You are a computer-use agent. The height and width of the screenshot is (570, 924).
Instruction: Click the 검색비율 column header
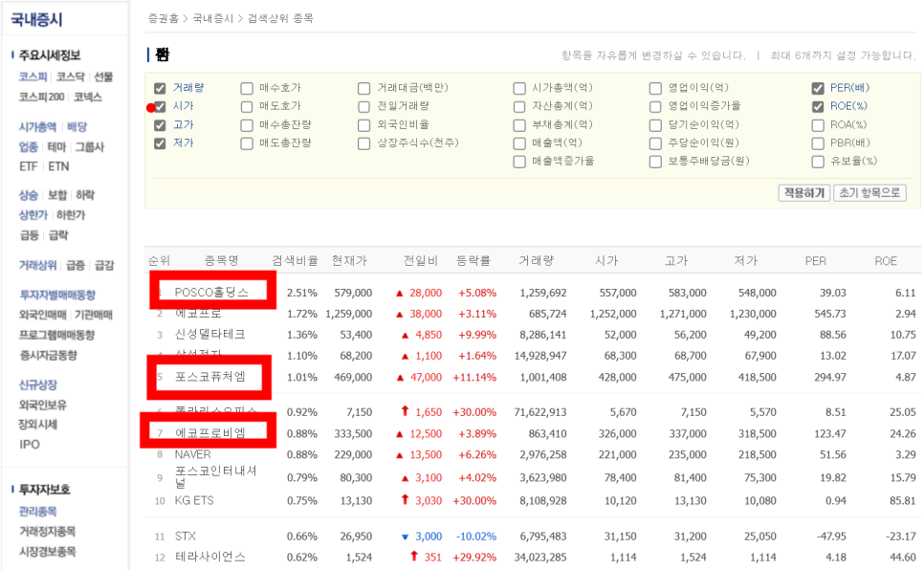point(295,260)
